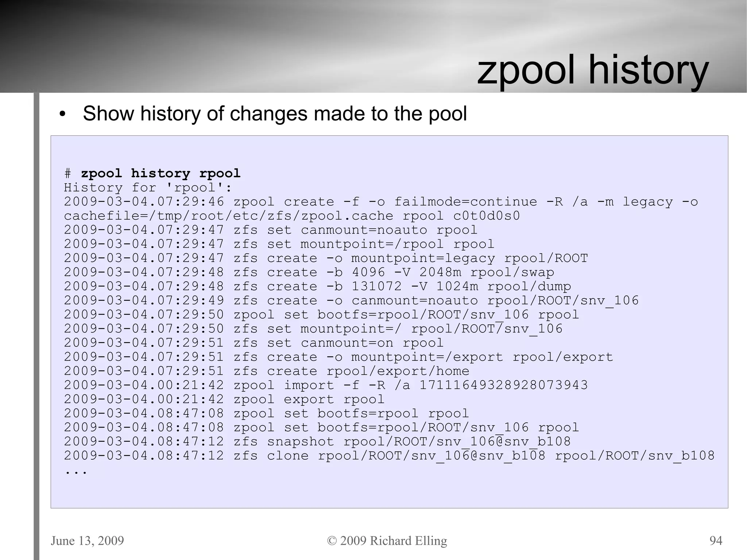Click the trailing '...' line in the code box
Image resolution: width=747 pixels, height=560 pixels.
click(x=76, y=472)
